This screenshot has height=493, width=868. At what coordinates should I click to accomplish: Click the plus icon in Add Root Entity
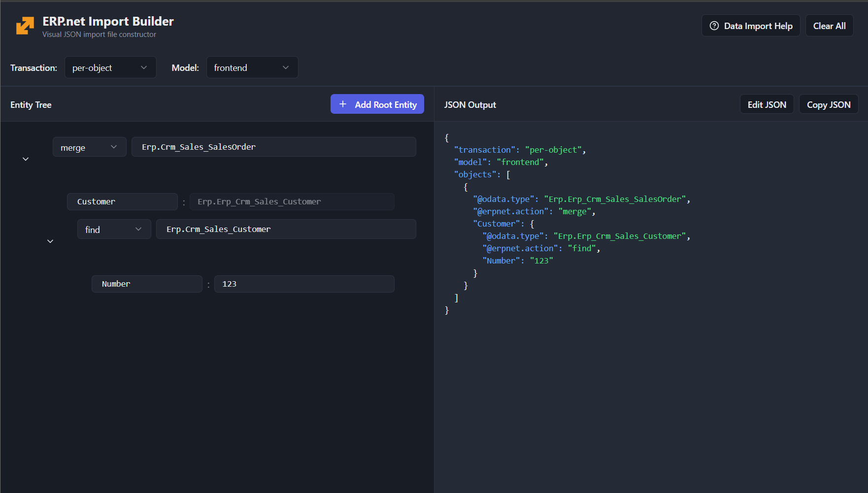pyautogui.click(x=343, y=104)
